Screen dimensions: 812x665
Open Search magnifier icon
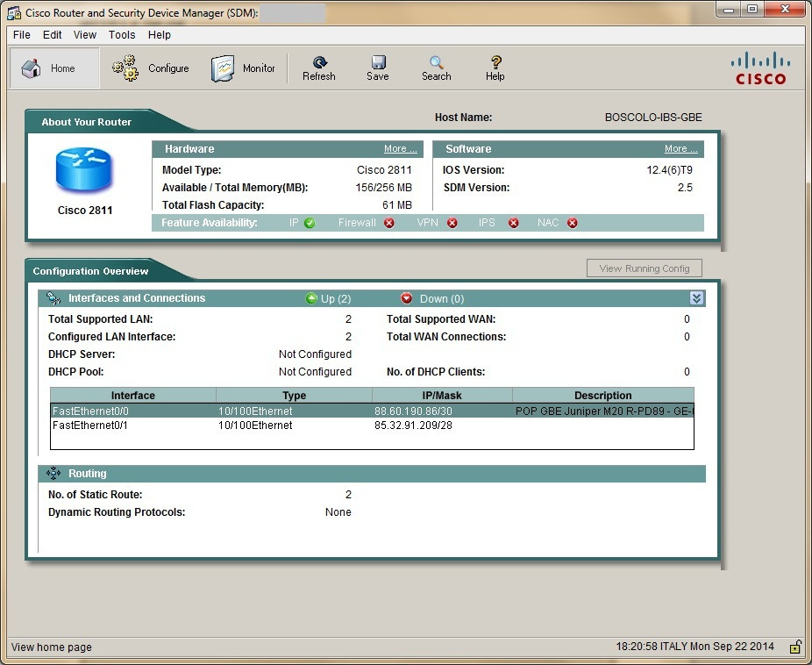pyautogui.click(x=436, y=62)
